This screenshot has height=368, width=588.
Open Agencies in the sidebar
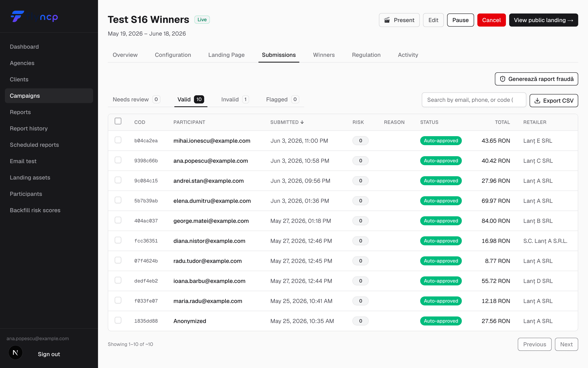pos(49,63)
